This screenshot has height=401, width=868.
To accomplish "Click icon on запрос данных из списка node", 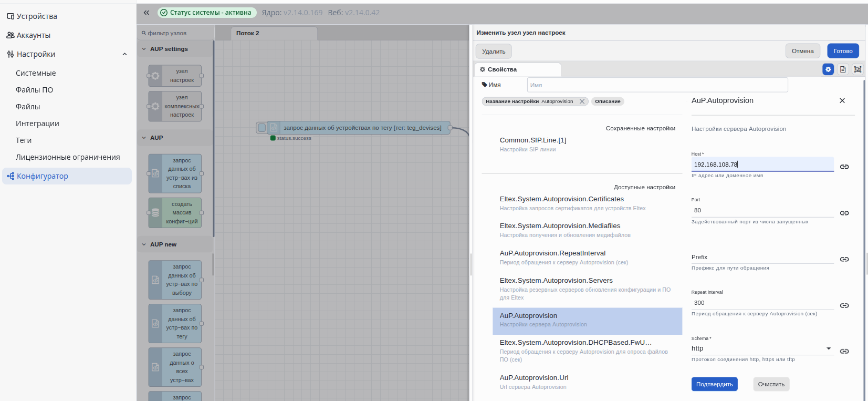I will [155, 173].
